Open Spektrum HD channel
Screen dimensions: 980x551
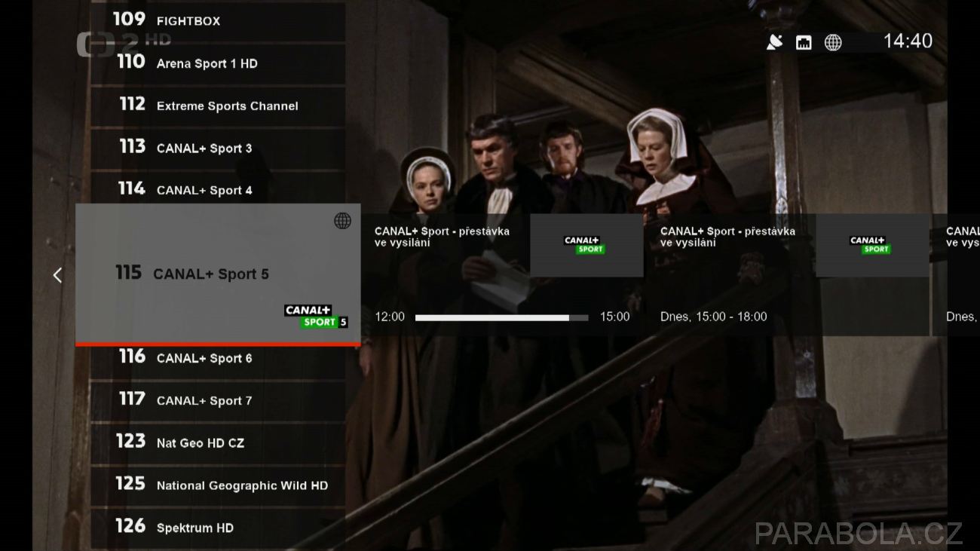point(218,528)
